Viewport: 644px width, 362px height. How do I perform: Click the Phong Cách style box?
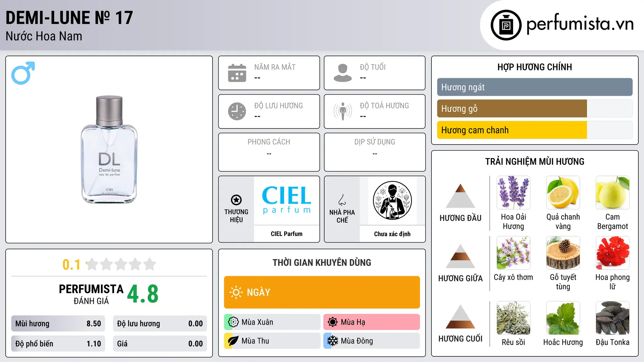pos(269,152)
